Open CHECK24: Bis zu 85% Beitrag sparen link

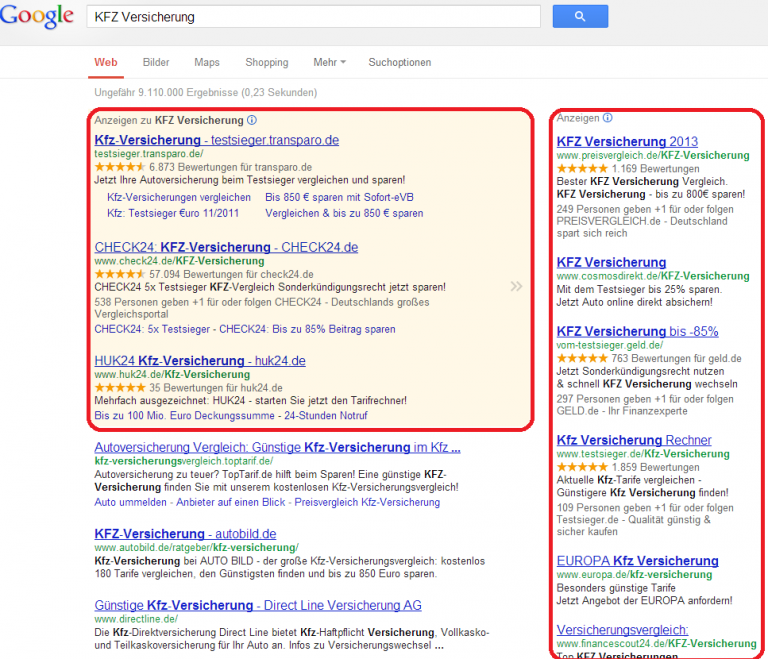[x=307, y=329]
